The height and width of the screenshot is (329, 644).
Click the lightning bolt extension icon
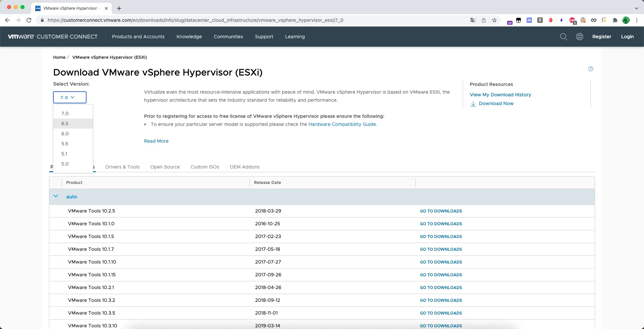tap(561, 20)
